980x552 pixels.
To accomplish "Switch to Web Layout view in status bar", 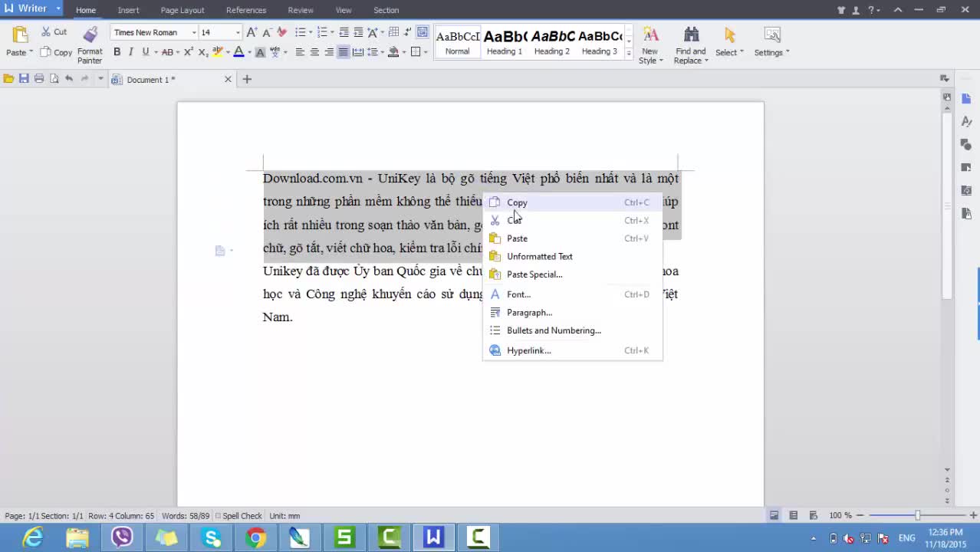I will pyautogui.click(x=813, y=515).
